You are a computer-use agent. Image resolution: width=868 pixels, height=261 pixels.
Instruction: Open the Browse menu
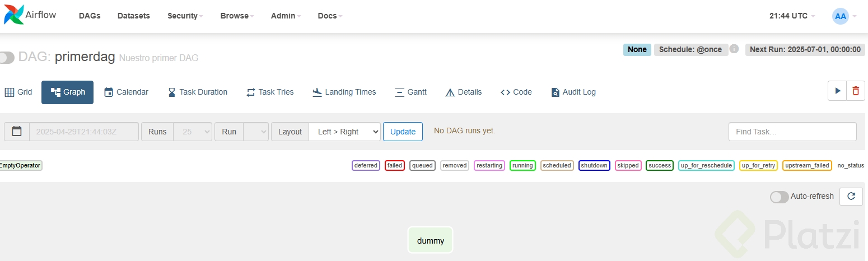click(x=237, y=16)
